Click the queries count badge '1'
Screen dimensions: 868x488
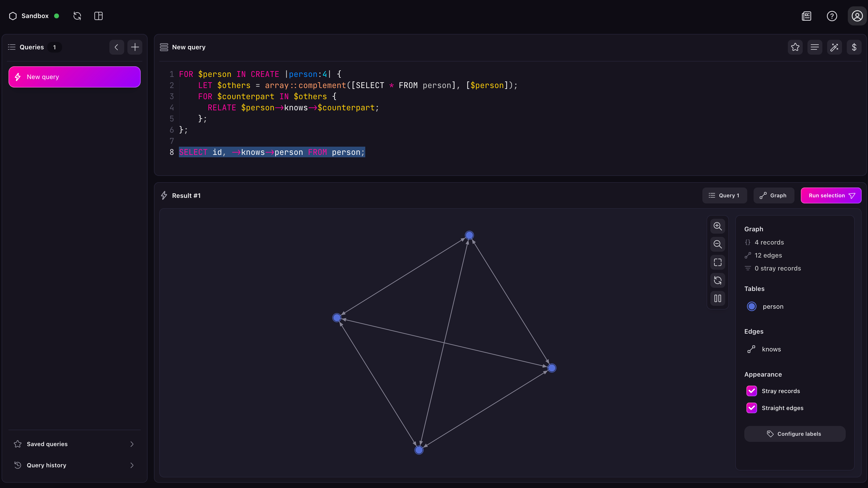tap(54, 47)
